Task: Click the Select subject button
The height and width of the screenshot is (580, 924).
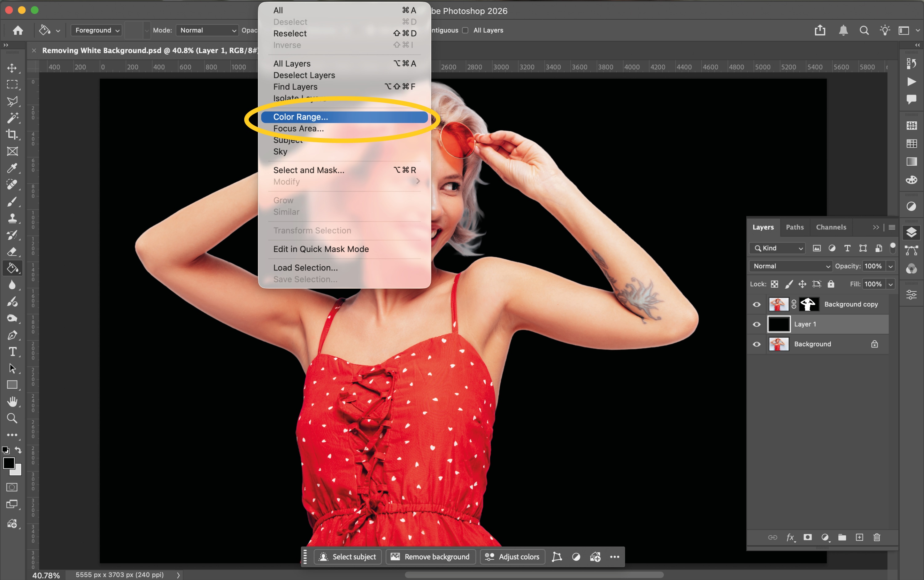Action: (347, 557)
